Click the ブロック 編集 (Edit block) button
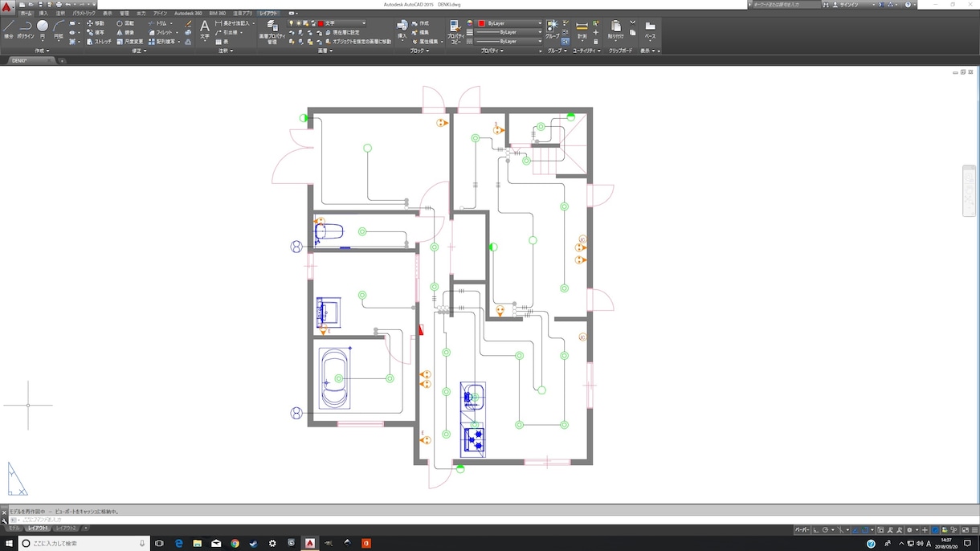Viewport: 980px width, 551px height. pos(420,32)
